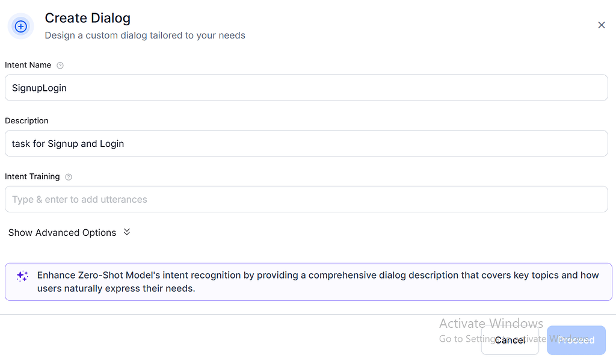Click the Activate Windows watermark text
The height and width of the screenshot is (364, 616).
click(x=491, y=324)
